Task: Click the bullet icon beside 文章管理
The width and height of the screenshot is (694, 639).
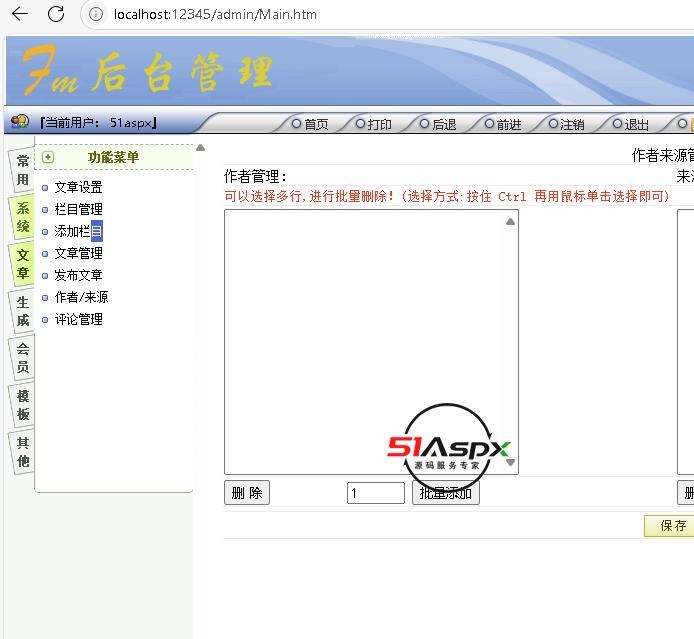Action: point(45,254)
